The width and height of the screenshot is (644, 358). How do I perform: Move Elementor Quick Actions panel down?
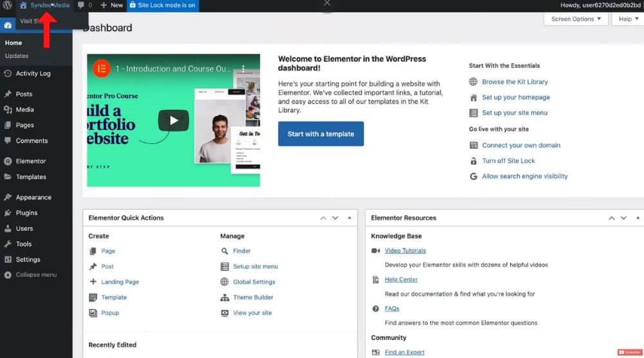tap(335, 218)
